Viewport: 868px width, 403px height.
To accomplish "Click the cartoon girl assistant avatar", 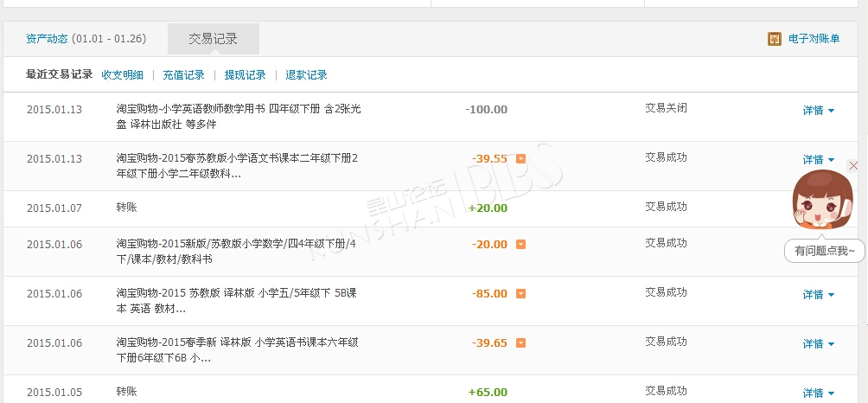I will coord(822,199).
